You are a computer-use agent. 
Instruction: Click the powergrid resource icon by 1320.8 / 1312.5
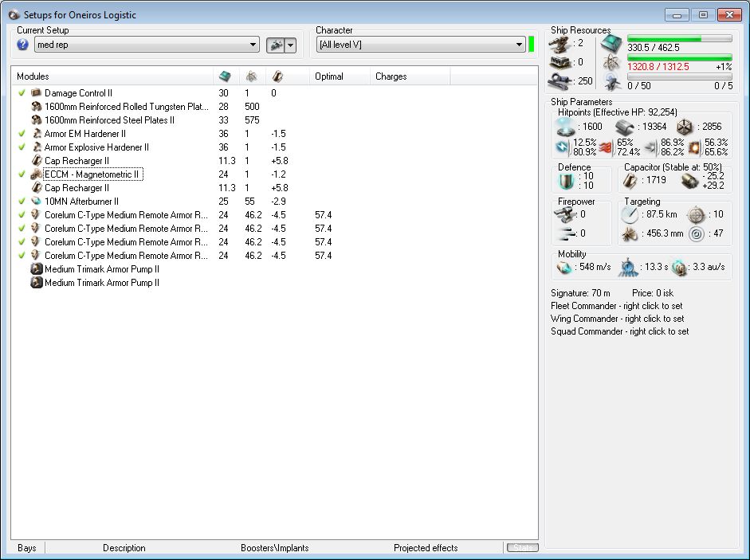click(611, 62)
